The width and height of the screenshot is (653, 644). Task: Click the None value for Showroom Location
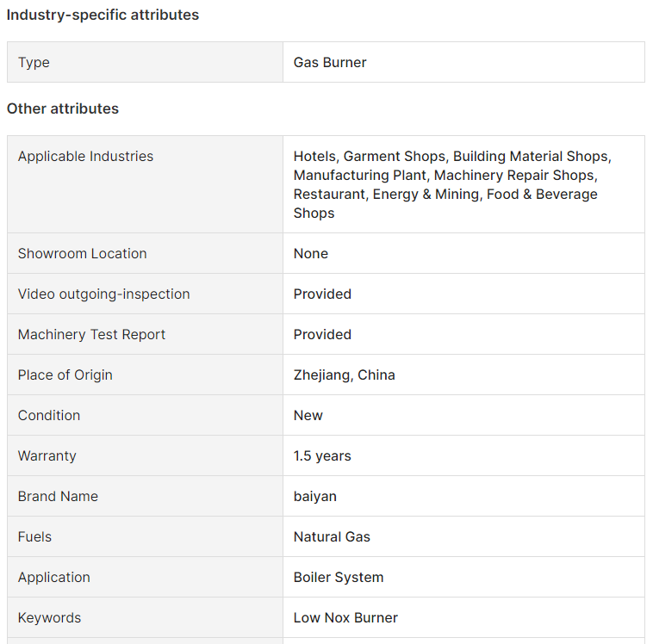[x=311, y=253]
